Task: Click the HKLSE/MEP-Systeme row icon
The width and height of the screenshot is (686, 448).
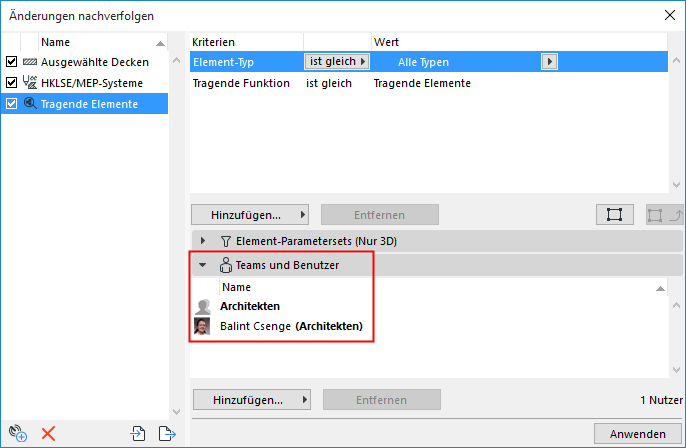Action: coord(30,82)
